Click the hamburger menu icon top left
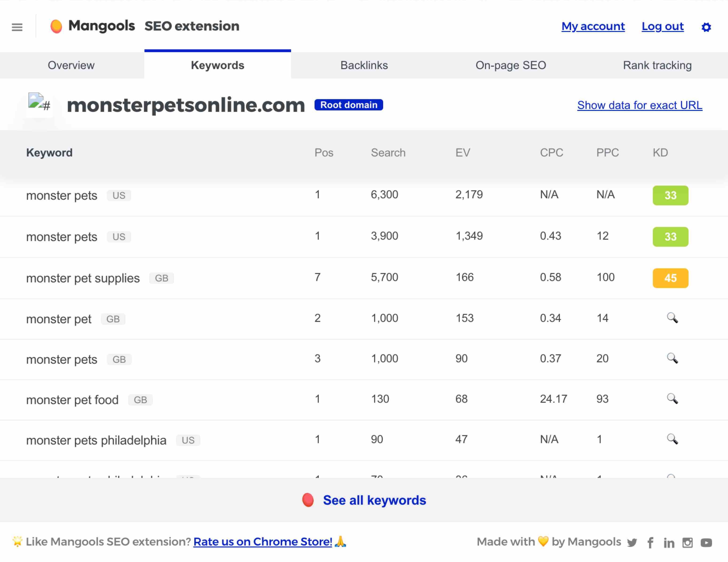Image resolution: width=728 pixels, height=562 pixels. click(17, 26)
